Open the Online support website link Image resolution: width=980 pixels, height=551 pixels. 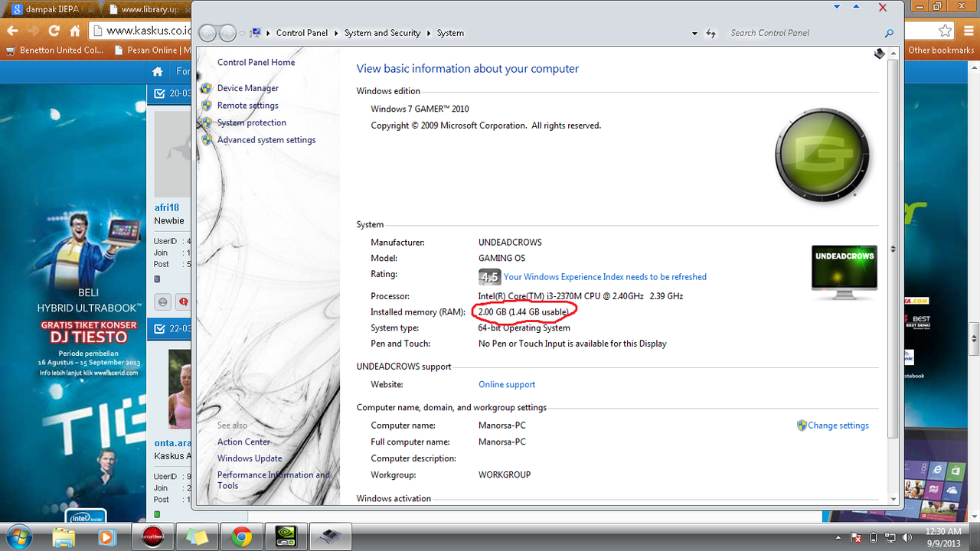(x=507, y=385)
